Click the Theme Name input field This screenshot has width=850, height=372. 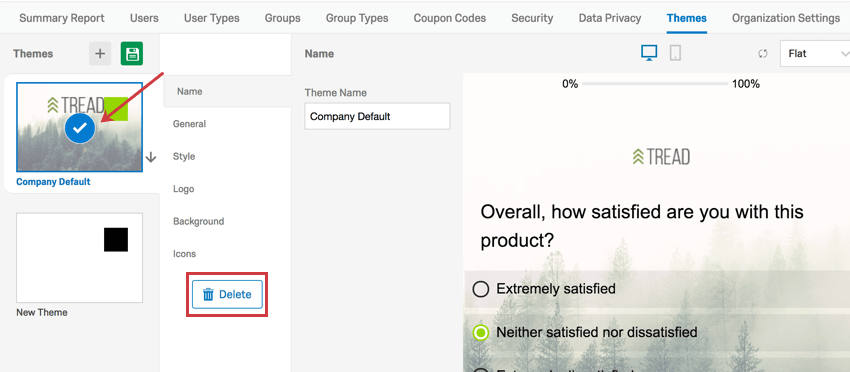click(x=377, y=116)
